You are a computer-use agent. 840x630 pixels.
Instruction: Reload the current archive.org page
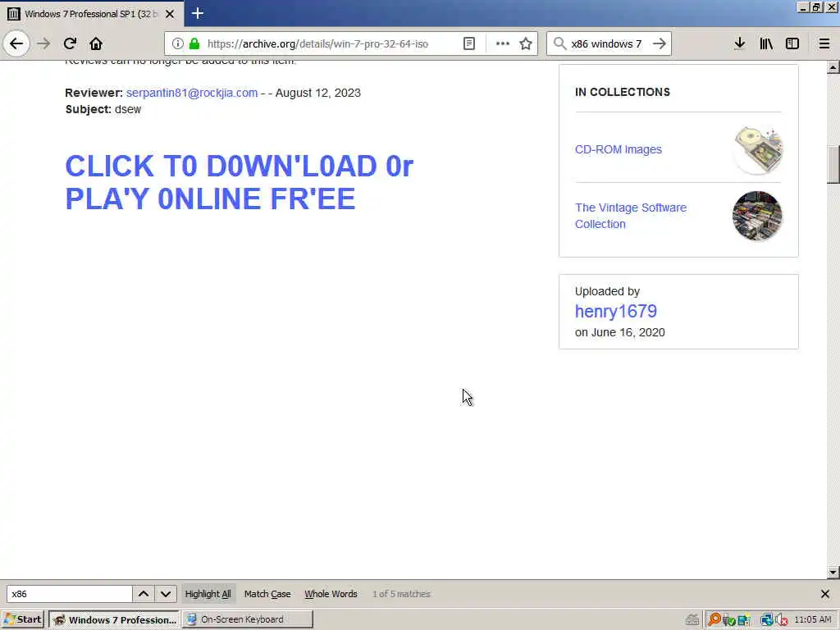(x=70, y=43)
